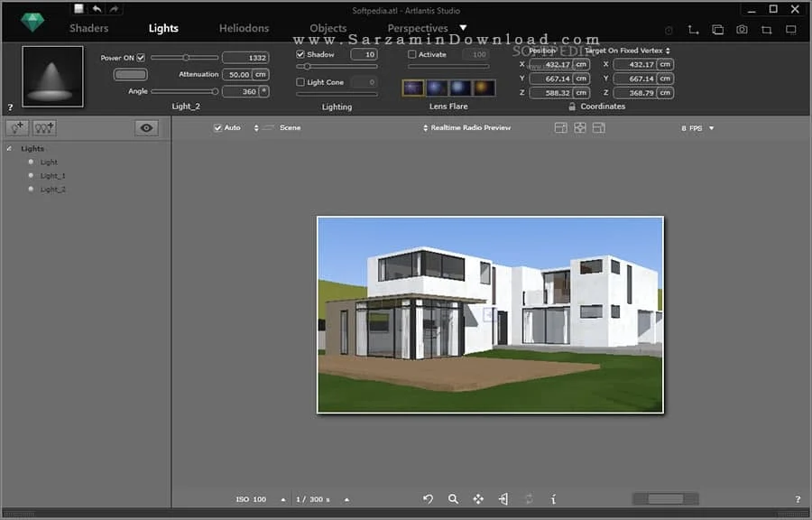Click the Artlantis green gem logo
The width and height of the screenshot is (812, 520).
32,23
